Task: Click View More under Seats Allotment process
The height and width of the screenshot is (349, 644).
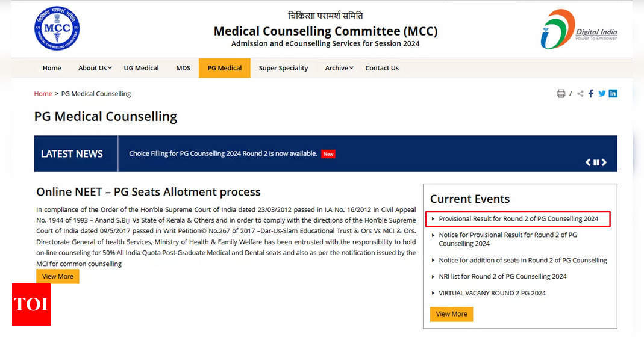Action: tap(57, 276)
